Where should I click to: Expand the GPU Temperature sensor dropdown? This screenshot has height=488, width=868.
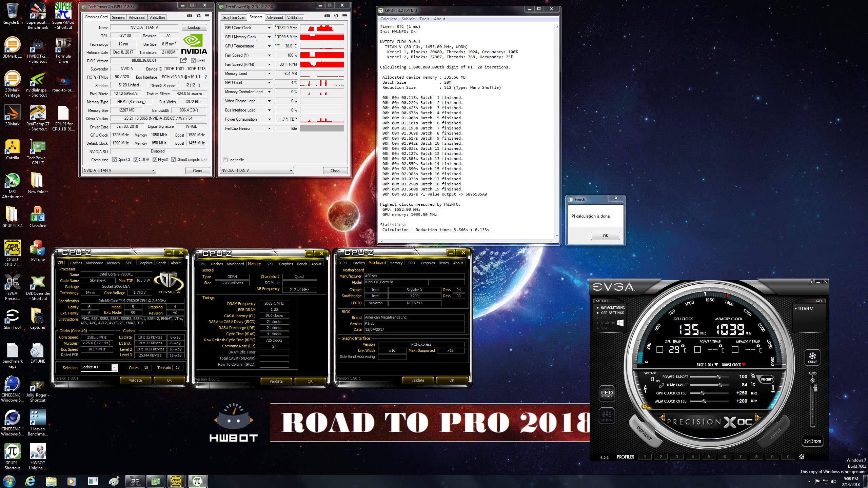coord(269,46)
